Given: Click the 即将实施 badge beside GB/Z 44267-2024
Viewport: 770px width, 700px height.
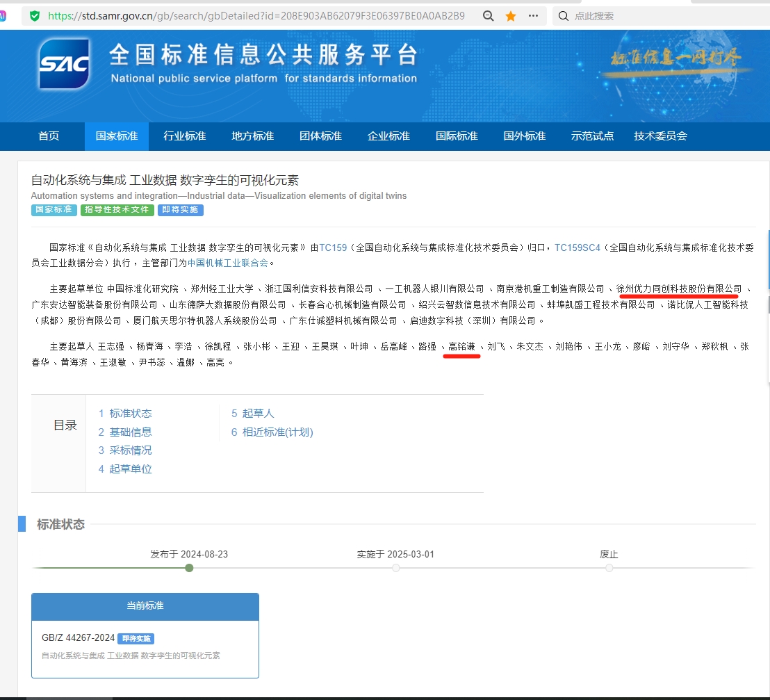Looking at the screenshot, I should pos(136,639).
